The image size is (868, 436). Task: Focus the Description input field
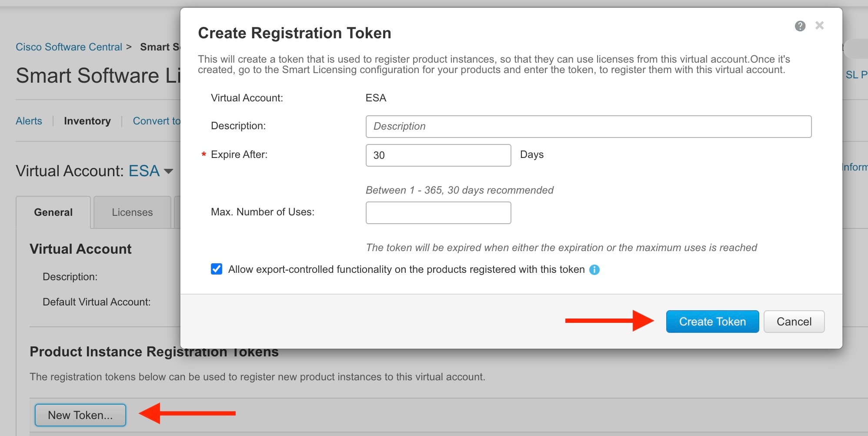tap(588, 127)
